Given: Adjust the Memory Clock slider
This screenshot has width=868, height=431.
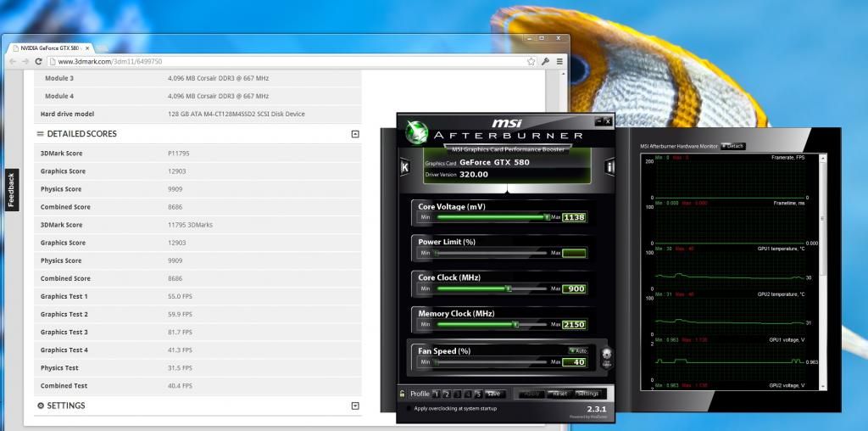Looking at the screenshot, I should [492, 325].
